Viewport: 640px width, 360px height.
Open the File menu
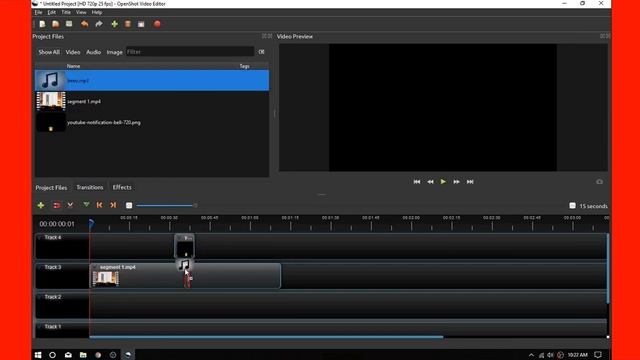coord(38,12)
